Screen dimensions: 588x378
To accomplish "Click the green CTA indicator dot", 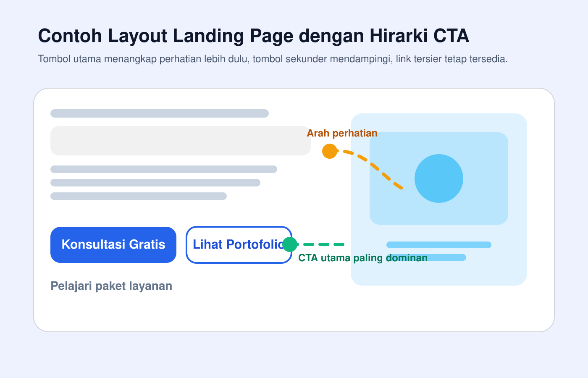I will (x=290, y=244).
